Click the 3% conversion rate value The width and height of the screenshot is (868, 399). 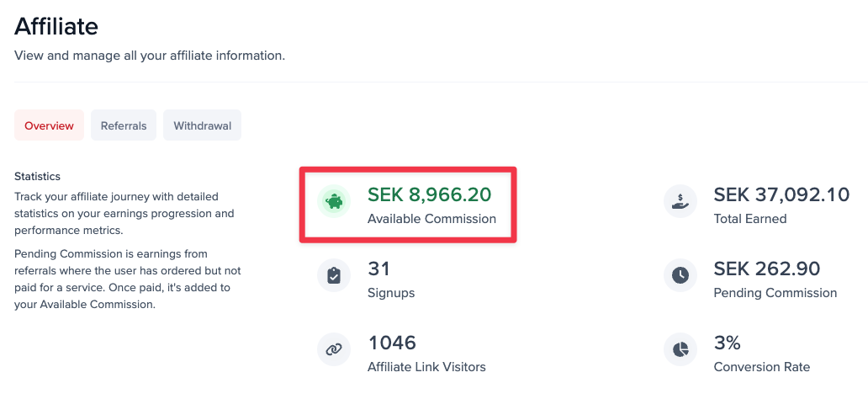click(727, 343)
